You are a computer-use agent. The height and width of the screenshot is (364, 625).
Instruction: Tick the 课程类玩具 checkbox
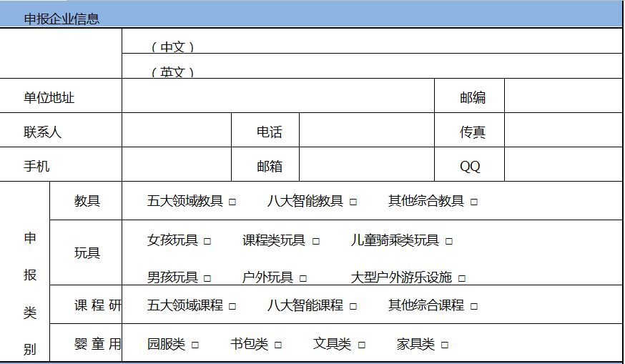click(x=315, y=242)
